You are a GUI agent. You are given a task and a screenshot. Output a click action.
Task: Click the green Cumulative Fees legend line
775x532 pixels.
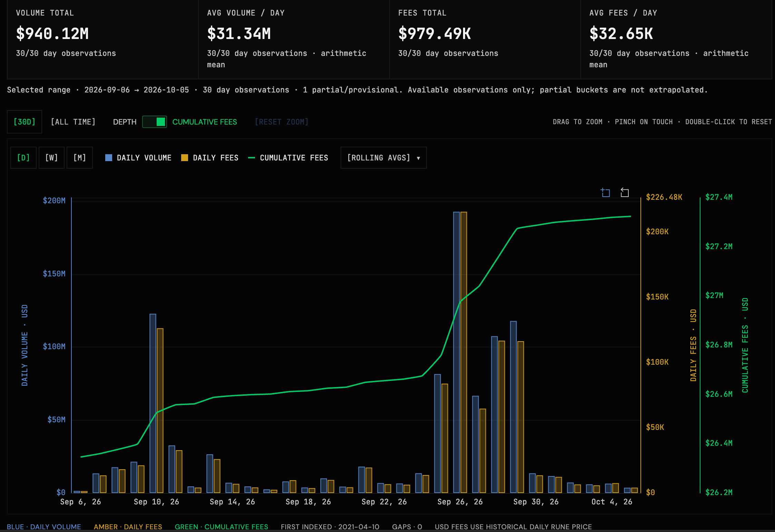point(252,158)
